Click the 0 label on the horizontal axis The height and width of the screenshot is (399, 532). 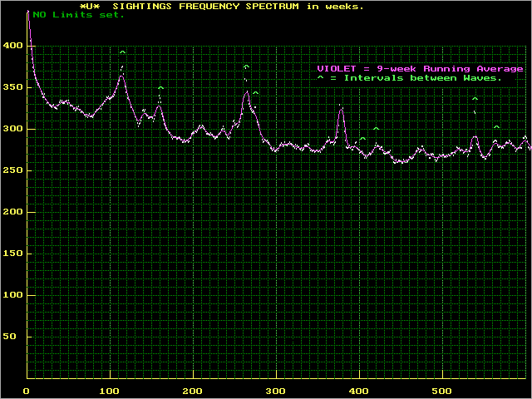pyautogui.click(x=27, y=392)
